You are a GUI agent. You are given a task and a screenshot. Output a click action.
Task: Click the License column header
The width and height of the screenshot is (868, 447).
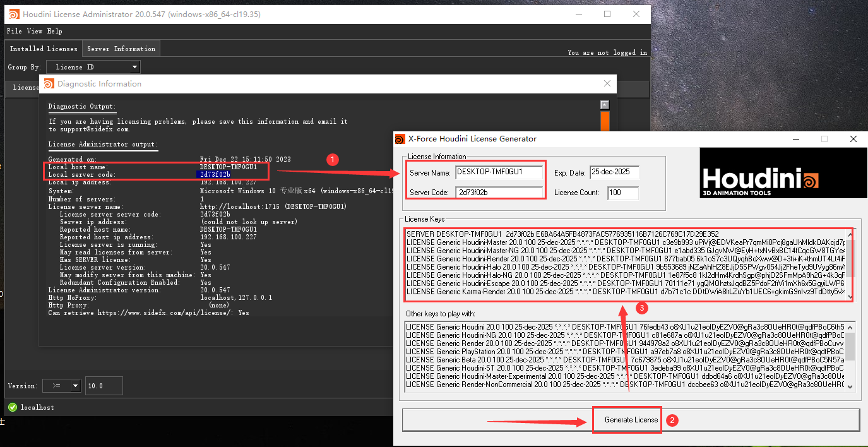coord(25,87)
